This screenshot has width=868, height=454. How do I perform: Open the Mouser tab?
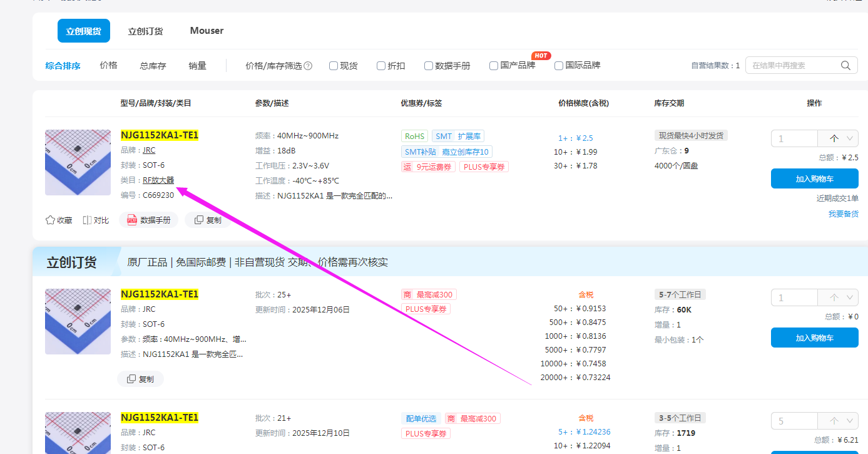pyautogui.click(x=207, y=31)
